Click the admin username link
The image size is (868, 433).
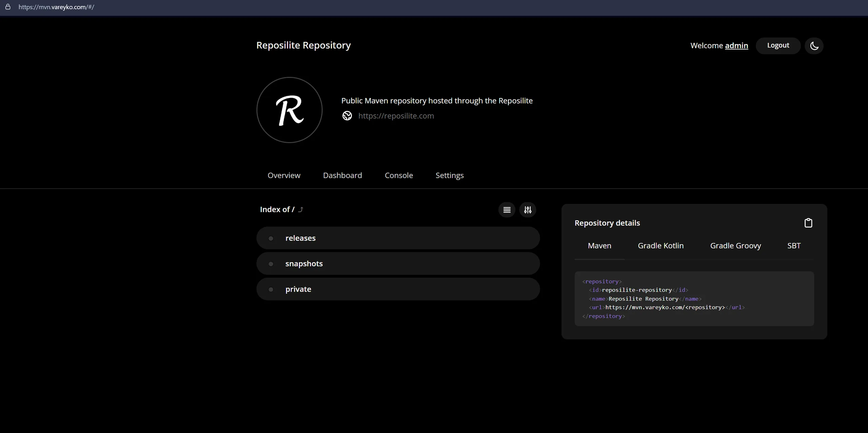coord(736,45)
